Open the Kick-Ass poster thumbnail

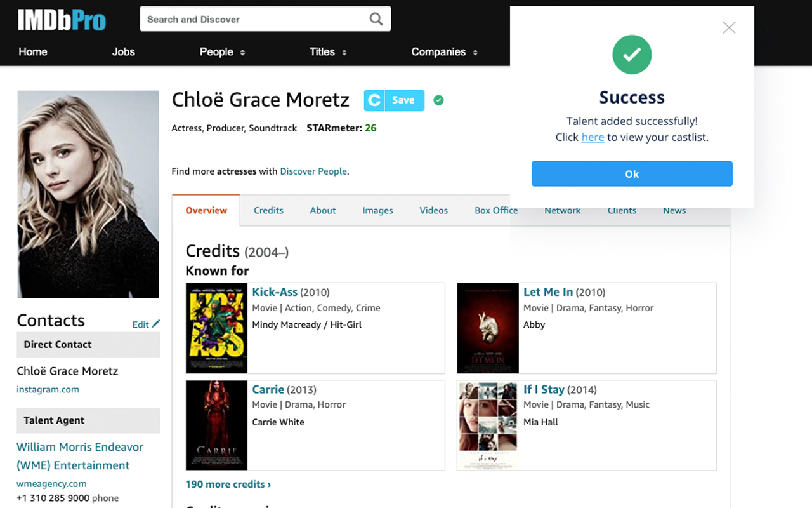(x=216, y=328)
